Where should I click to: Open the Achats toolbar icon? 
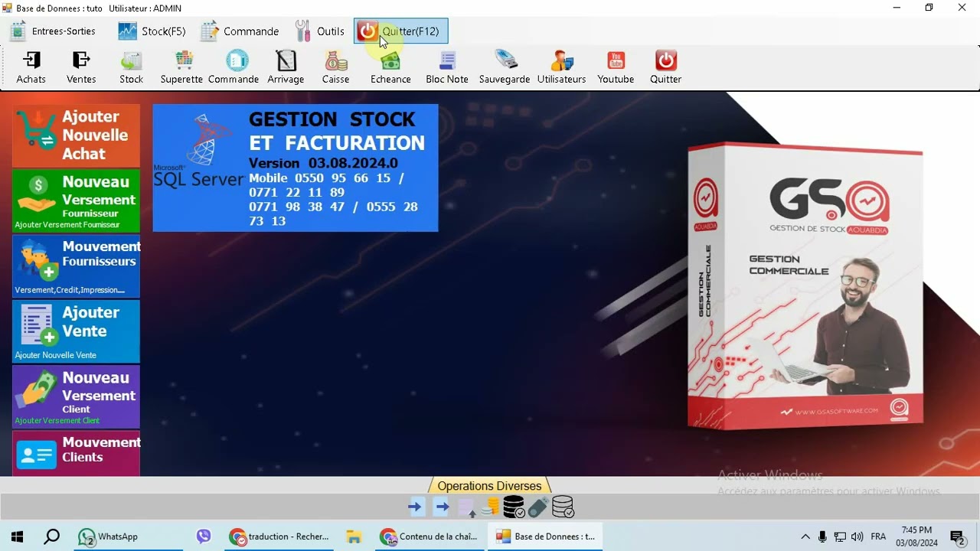point(31,67)
